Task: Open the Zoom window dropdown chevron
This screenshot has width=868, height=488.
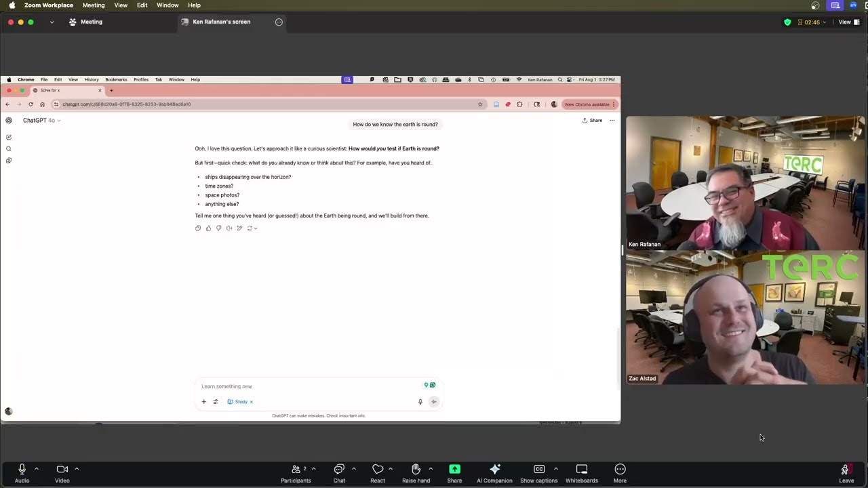Action: tap(52, 22)
